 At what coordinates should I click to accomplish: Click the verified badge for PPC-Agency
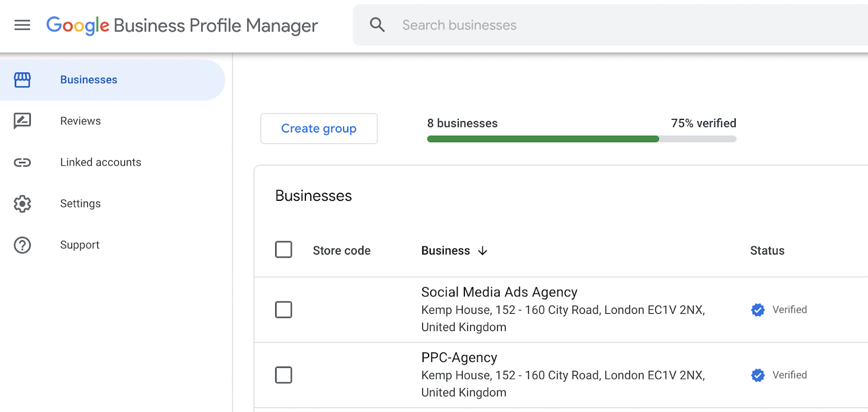(x=758, y=375)
